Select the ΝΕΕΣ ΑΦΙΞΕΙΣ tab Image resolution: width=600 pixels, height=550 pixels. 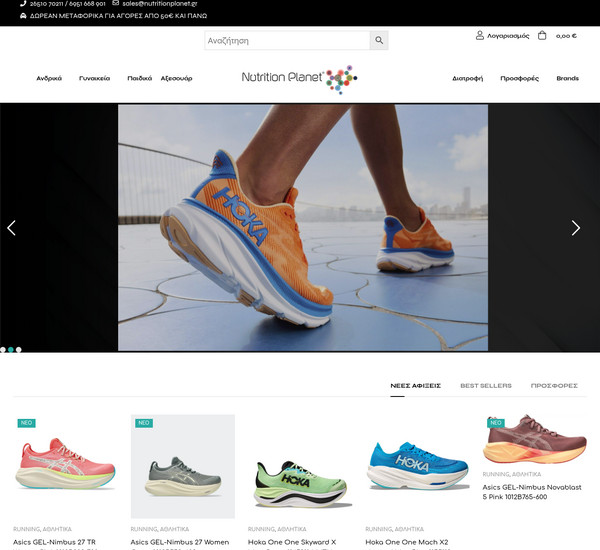416,386
